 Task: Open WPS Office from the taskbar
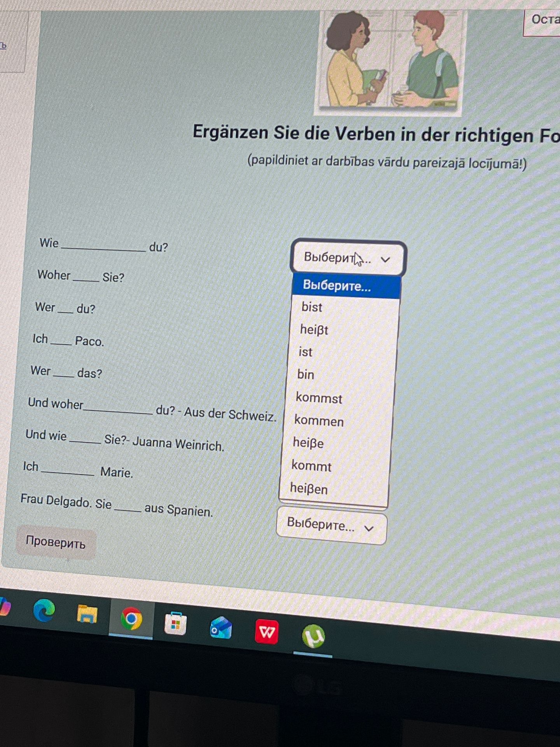(x=267, y=633)
